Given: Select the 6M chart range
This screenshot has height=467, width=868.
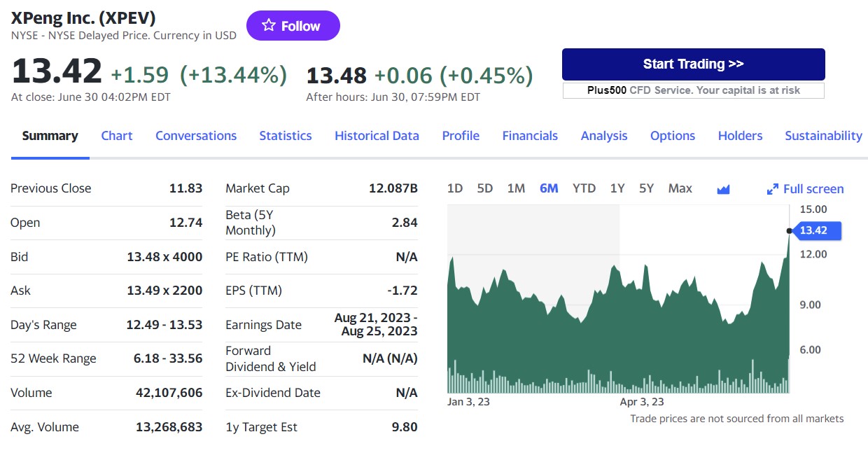Looking at the screenshot, I should click(x=549, y=188).
